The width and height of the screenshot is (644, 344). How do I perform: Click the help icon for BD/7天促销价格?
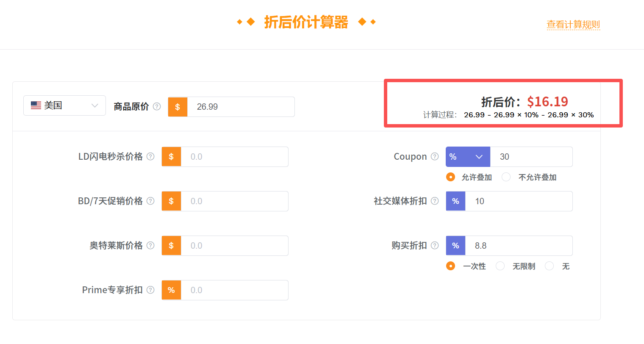pos(150,201)
